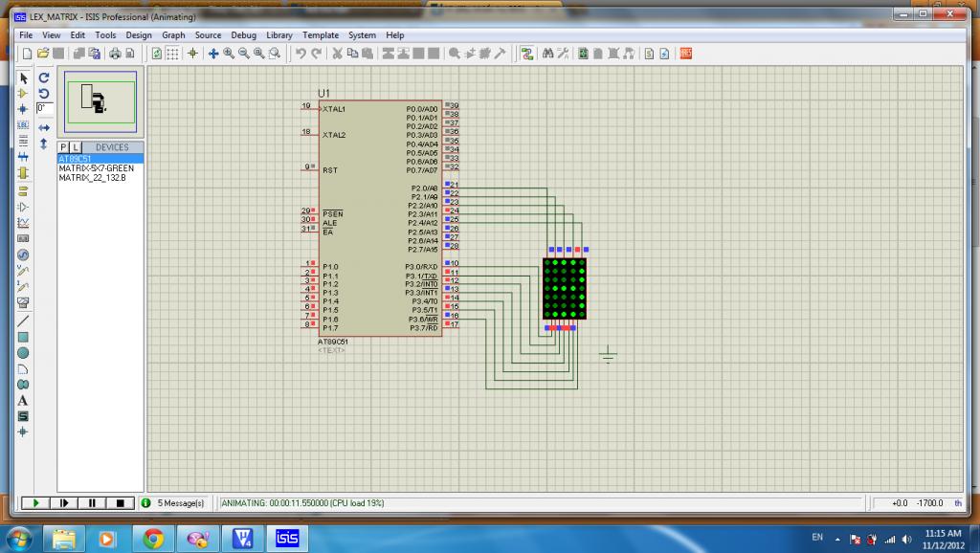Open the Debug menu
Viewport: 980px width, 553px height.
click(244, 35)
